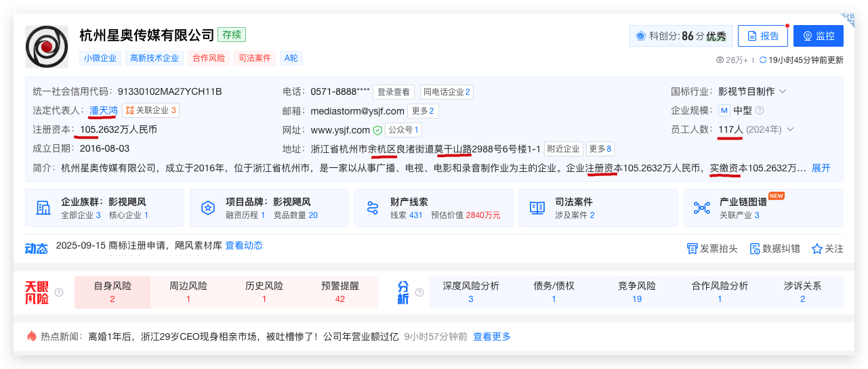This screenshot has width=868, height=369.
Task: Open 关联产业 3 link
Action: [x=739, y=215]
